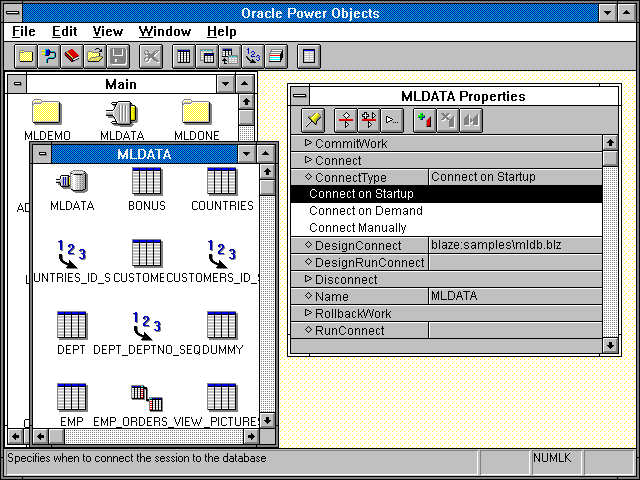Open the BONUS table icon
Viewport: 640px width, 480px height.
click(147, 183)
